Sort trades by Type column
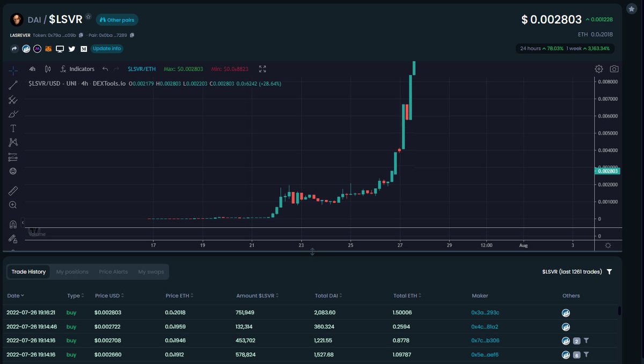This screenshot has height=364, width=644. [x=75, y=296]
